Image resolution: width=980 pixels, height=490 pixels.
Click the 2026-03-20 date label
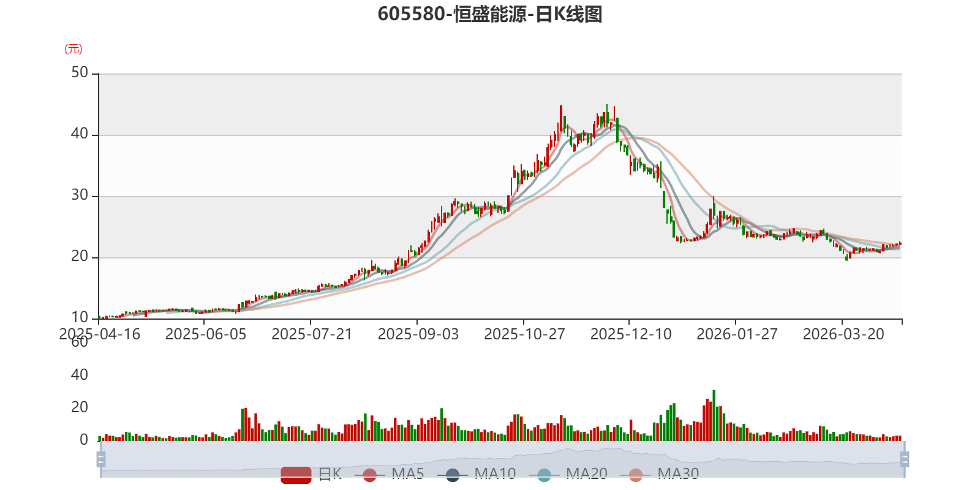point(843,334)
